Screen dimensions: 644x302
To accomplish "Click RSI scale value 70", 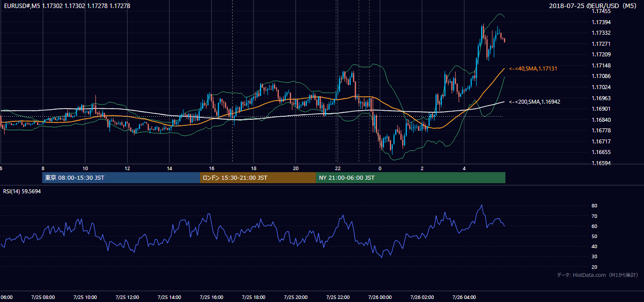I will click(x=594, y=216).
